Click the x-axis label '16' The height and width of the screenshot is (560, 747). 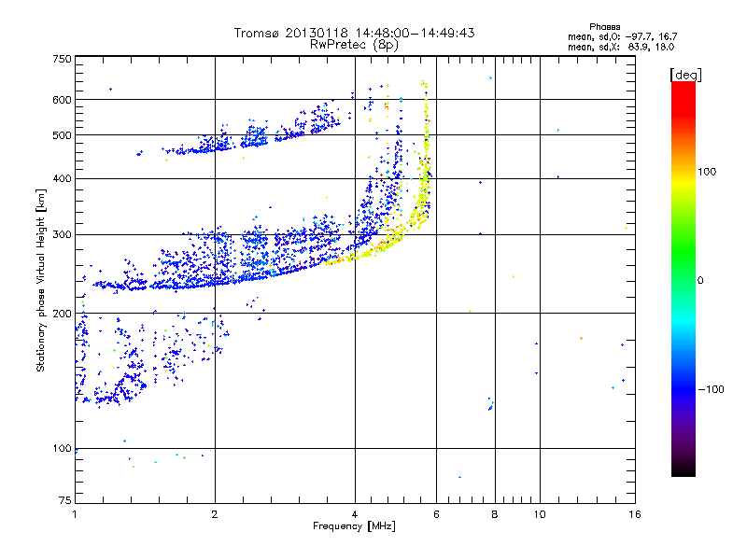635,514
